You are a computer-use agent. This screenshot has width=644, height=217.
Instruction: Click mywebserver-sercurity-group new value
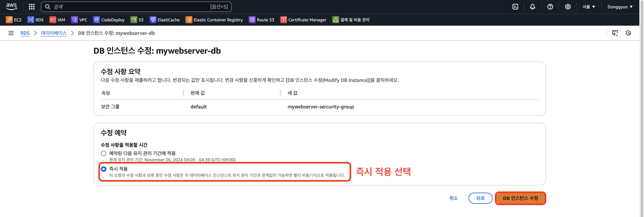coord(321,107)
